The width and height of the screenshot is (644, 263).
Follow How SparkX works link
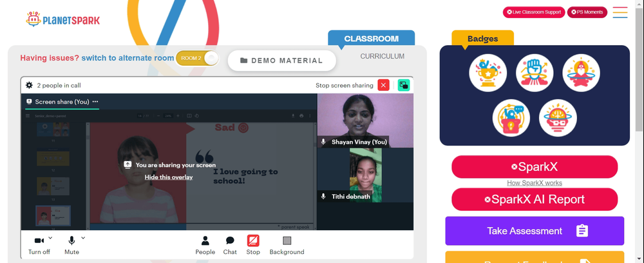click(535, 183)
